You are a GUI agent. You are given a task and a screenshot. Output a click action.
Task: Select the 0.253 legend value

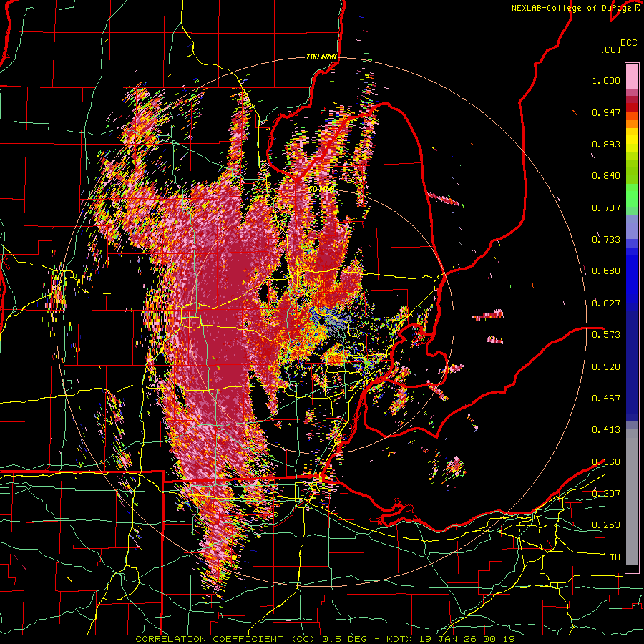point(606,525)
